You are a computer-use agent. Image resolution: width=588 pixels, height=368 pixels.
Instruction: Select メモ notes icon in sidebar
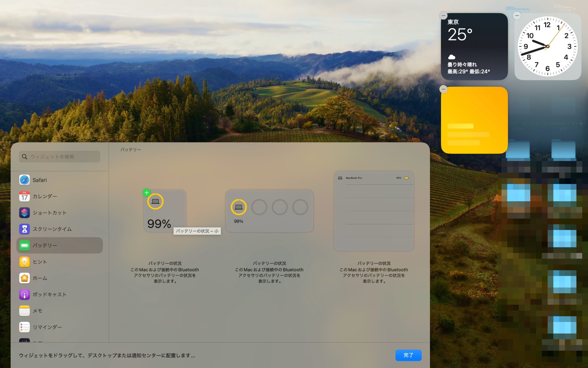(x=24, y=311)
